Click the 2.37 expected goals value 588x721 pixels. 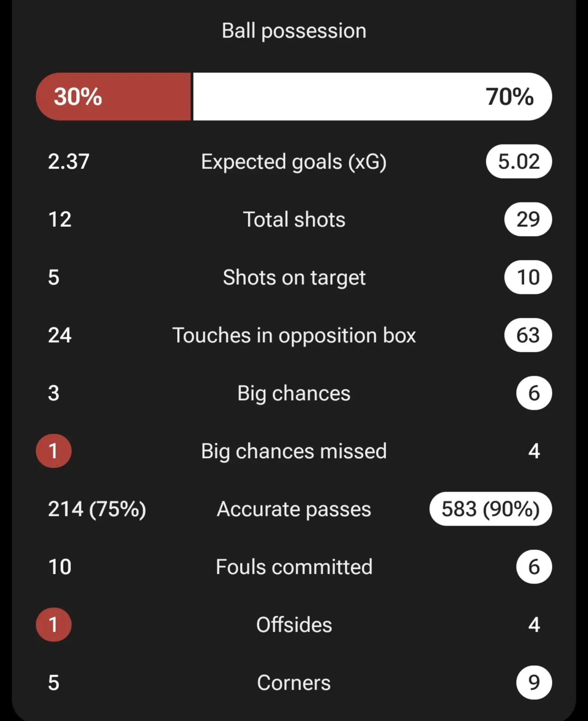coord(69,161)
